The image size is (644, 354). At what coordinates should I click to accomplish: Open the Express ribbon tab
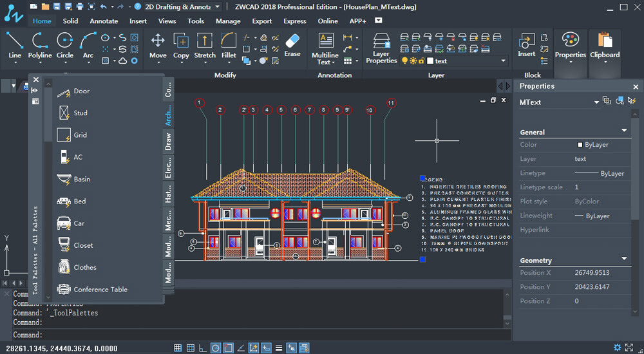tap(295, 21)
